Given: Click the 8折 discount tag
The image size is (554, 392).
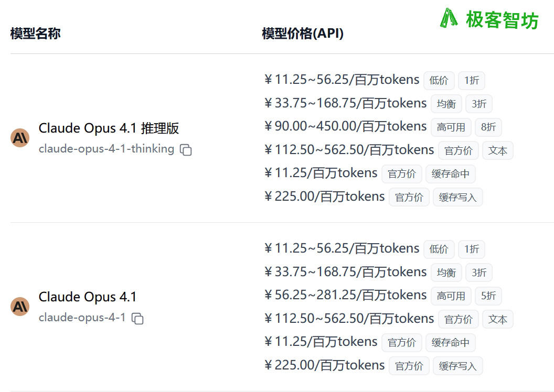Looking at the screenshot, I should click(488, 127).
